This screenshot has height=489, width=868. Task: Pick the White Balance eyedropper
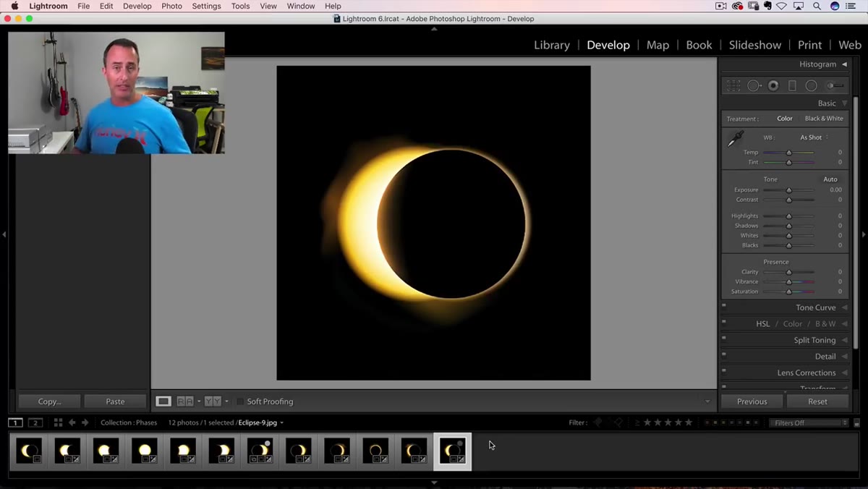(736, 140)
